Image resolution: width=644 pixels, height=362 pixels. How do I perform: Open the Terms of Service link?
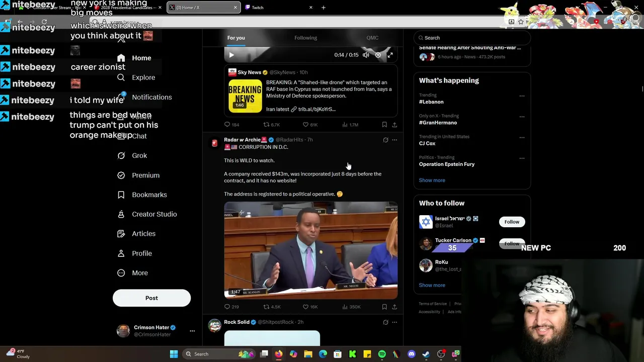pos(433,304)
